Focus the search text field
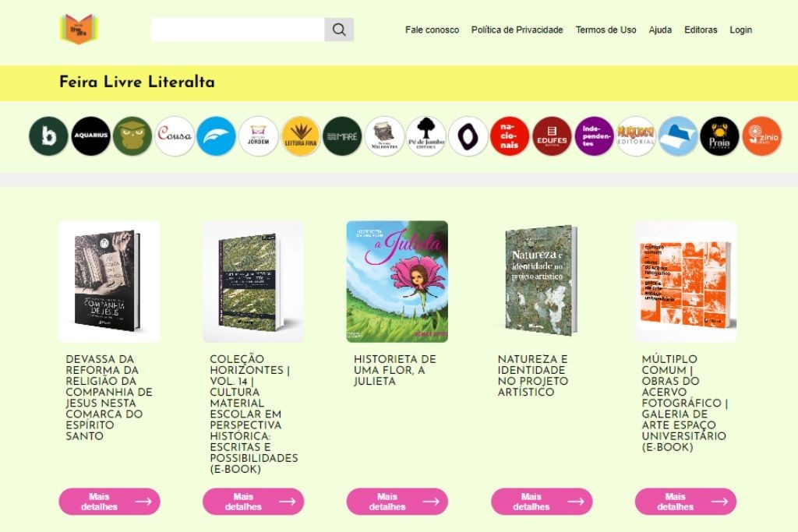The width and height of the screenshot is (798, 532). tap(238, 30)
